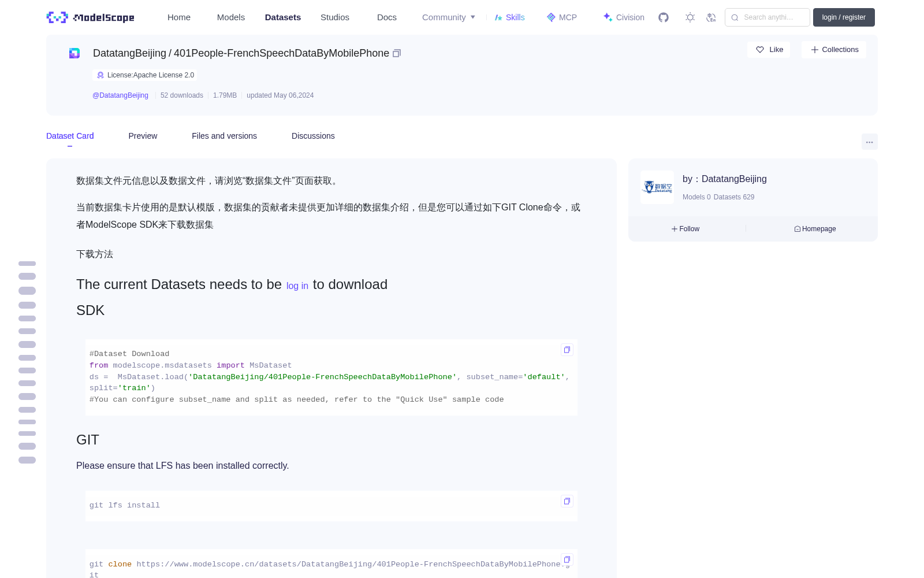
Task: Follow the DatatangBeijing organization
Action: coord(685,229)
